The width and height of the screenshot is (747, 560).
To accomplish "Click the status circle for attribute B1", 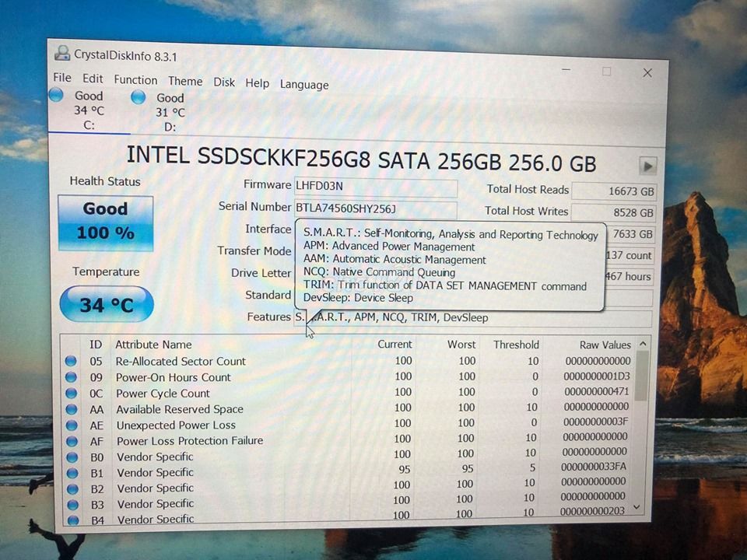I will click(72, 473).
